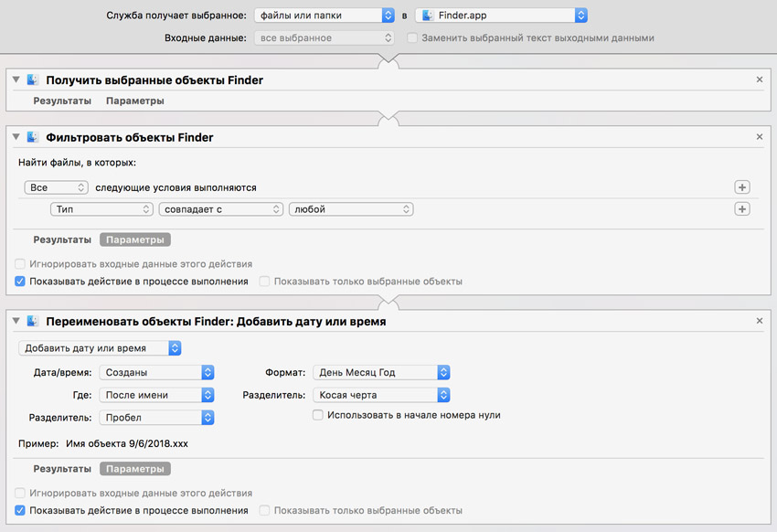777x532 pixels.
Task: Toggle "Игнорировать входные данные" in the rename action
Action: click(x=20, y=493)
